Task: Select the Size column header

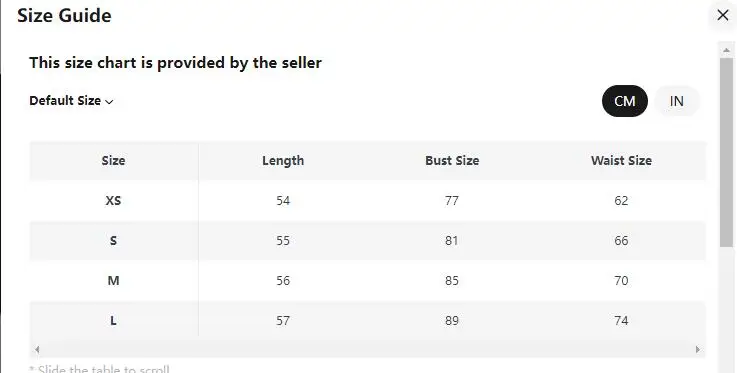Action: pos(113,161)
